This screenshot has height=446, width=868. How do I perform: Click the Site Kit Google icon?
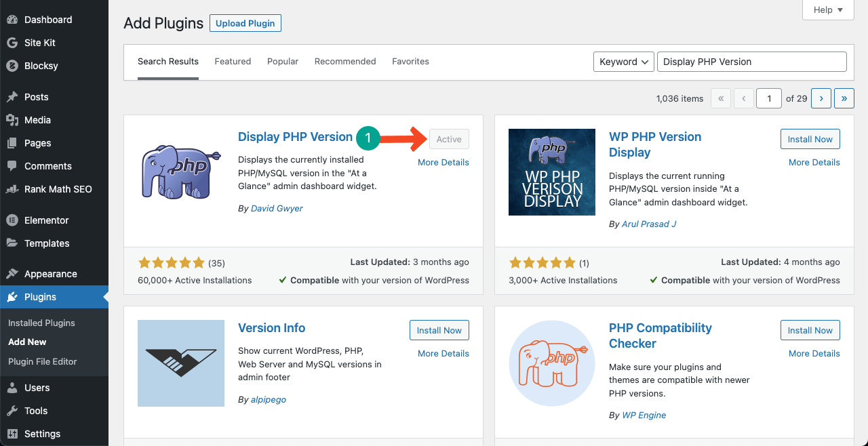click(12, 43)
